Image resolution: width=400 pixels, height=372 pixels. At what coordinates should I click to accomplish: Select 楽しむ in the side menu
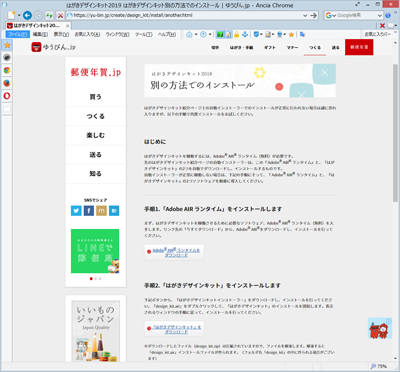pos(96,135)
